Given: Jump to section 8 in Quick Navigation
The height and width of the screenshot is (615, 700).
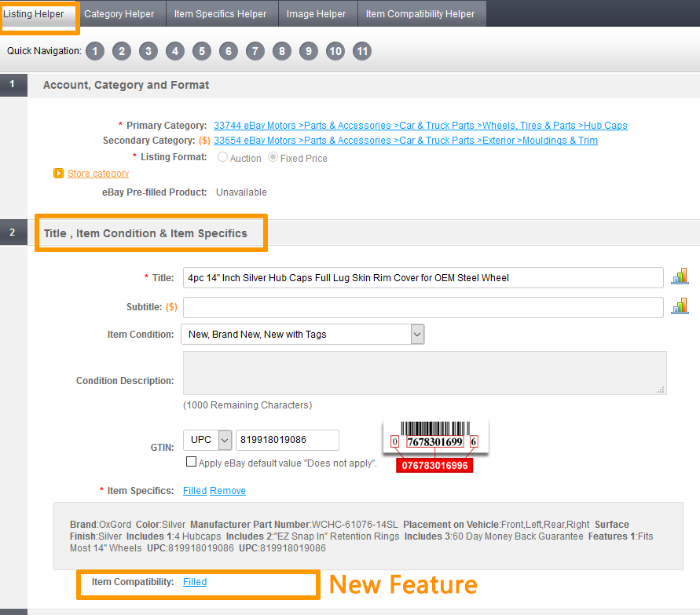Looking at the screenshot, I should pyautogui.click(x=281, y=52).
